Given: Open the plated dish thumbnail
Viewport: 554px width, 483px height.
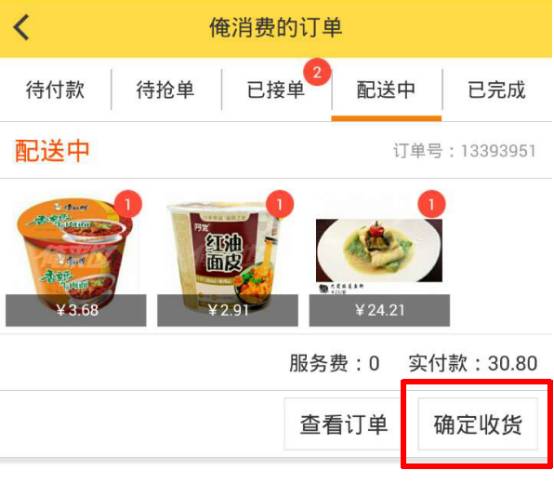Looking at the screenshot, I should pos(379,260).
